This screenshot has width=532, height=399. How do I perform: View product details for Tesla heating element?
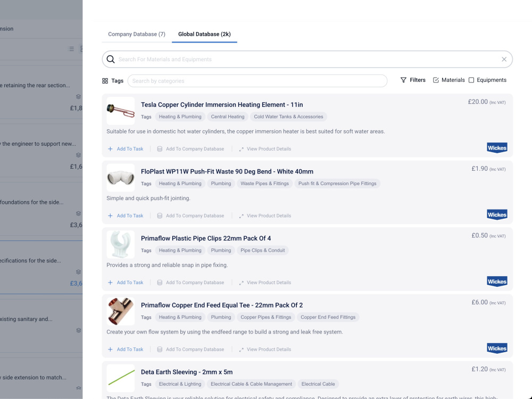265,149
